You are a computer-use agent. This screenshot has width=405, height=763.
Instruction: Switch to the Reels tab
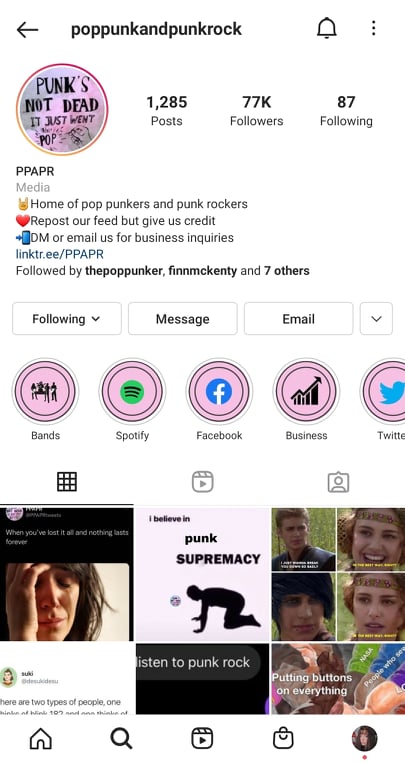[x=202, y=482]
